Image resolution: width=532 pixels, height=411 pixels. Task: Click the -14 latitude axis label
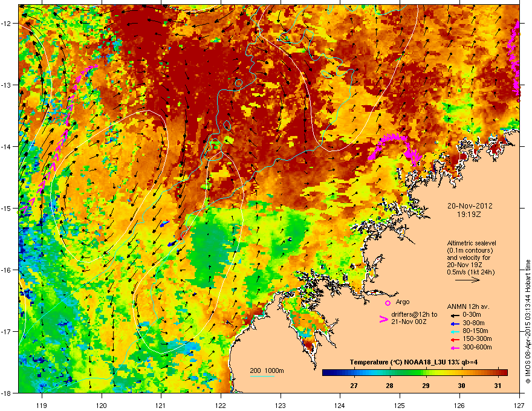(x=6, y=147)
